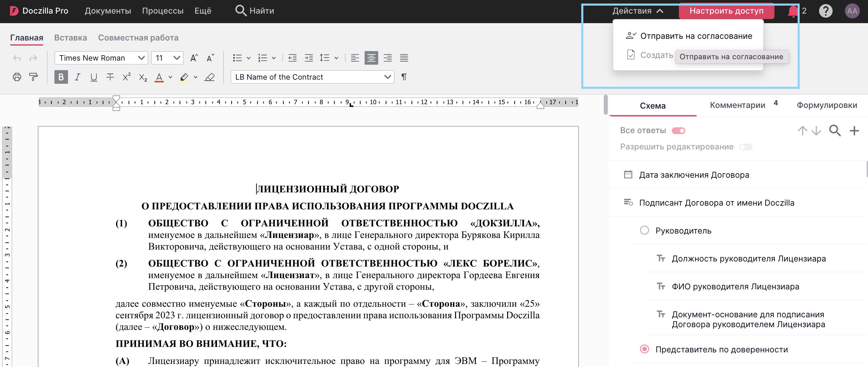Open the notifications bell
Screen dimensions: 868x367
792,11
